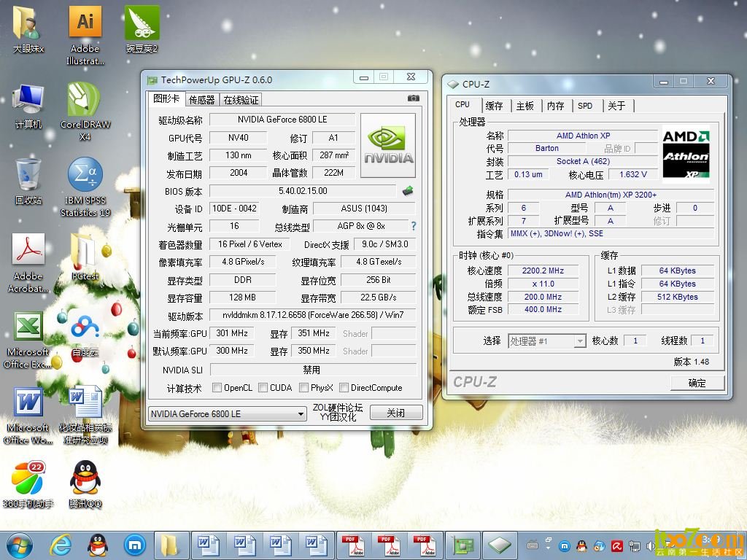
Task: Switch to the 缓存 tab in CPU-Z
Action: 494,106
